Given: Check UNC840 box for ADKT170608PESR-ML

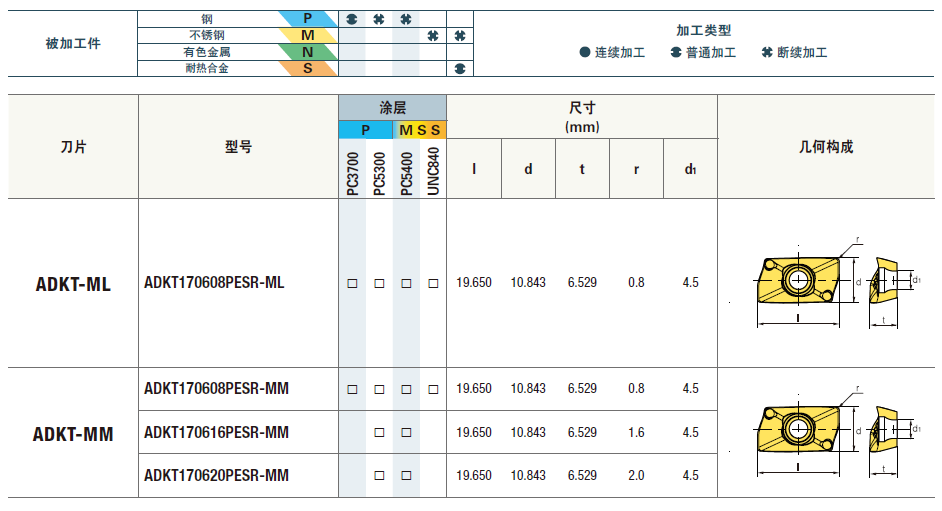Looking at the screenshot, I should pos(433,283).
